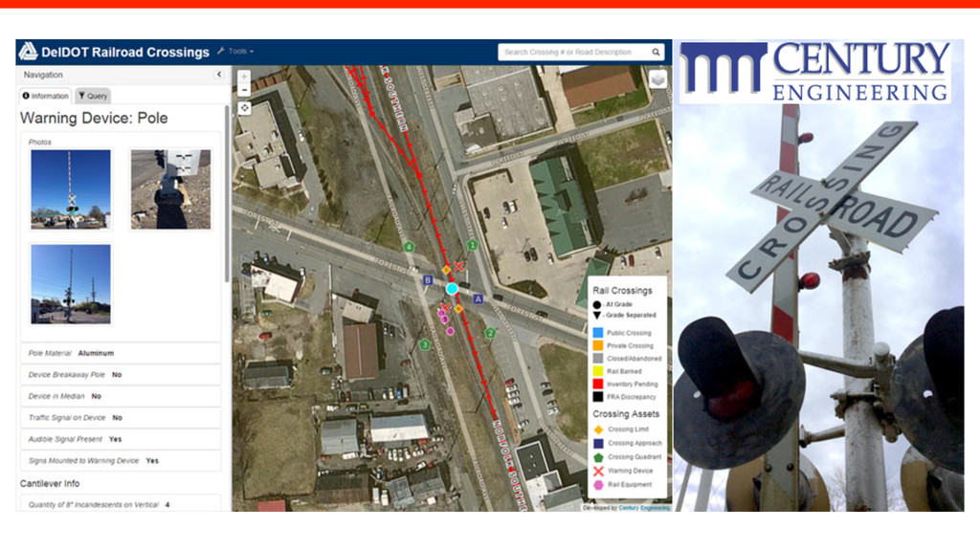This screenshot has width=980, height=551.
Task: Click the 'DelDOT Railroad Crossings' title
Action: tap(125, 52)
